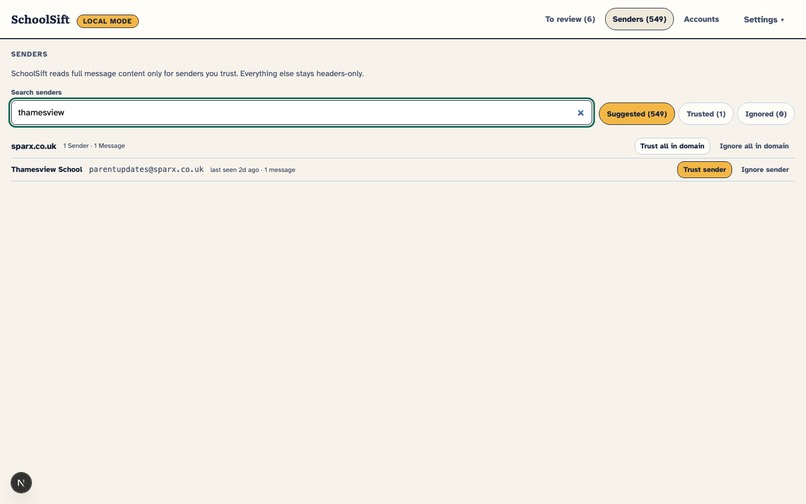Screen dimensions: 806x504
Task: Trust all in sparx.co.uk domain
Action: [x=672, y=146]
